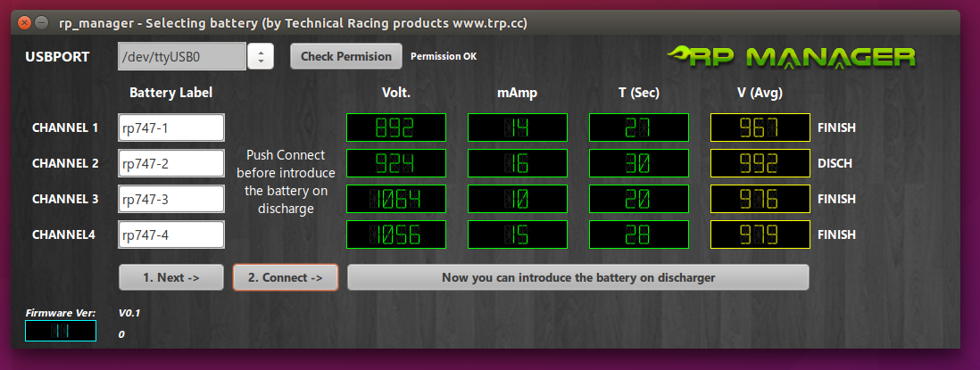Click the CHANNEL4 label
The height and width of the screenshot is (370, 980).
(63, 234)
